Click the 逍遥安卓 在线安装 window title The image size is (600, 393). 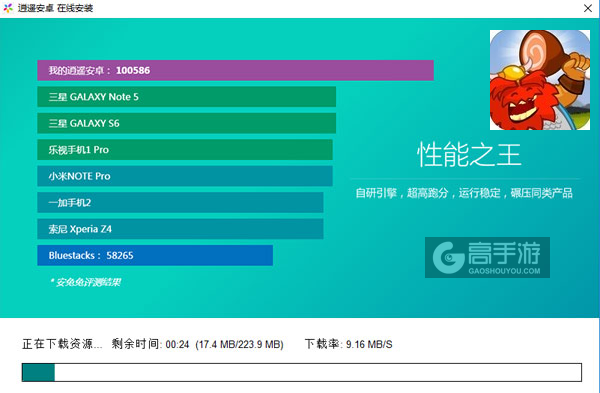click(x=55, y=8)
